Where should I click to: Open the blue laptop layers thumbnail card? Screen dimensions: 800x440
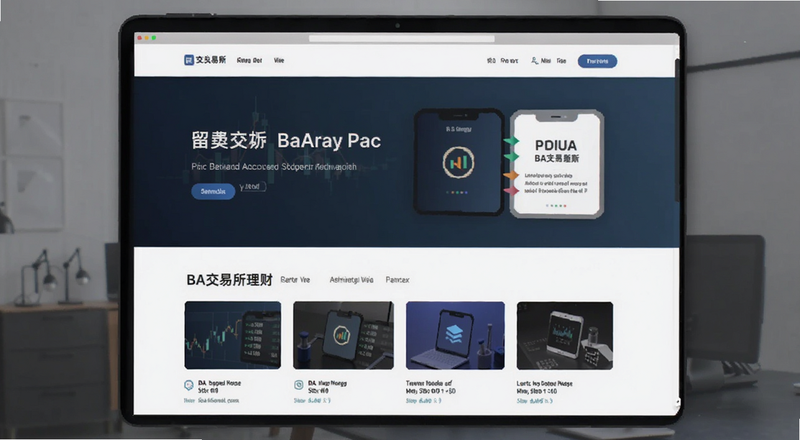click(455, 335)
